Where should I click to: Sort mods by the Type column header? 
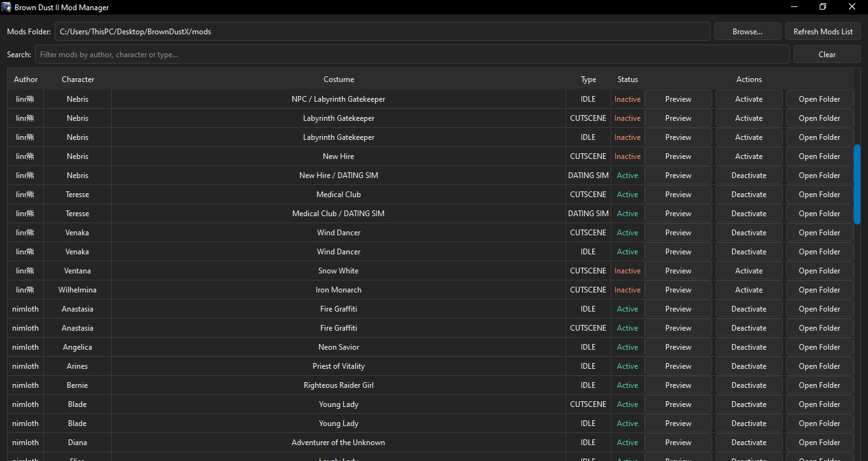click(x=588, y=79)
